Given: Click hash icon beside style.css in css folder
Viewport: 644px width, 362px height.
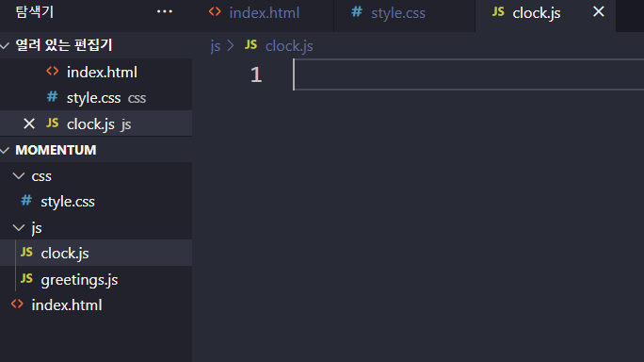Looking at the screenshot, I should 26,201.
